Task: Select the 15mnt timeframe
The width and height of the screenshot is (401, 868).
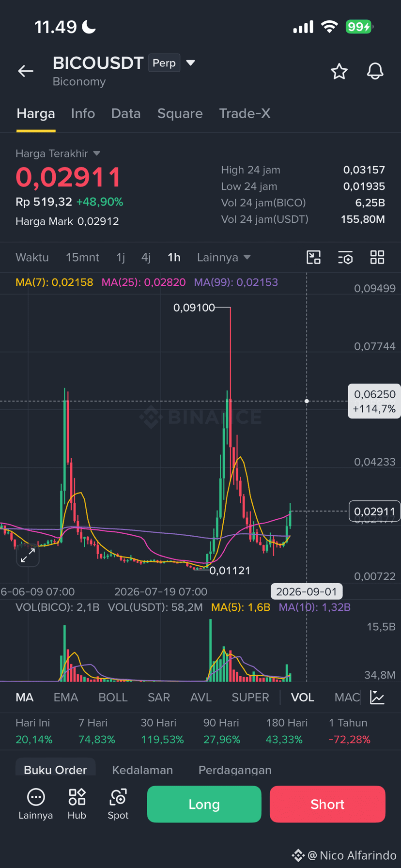Action: pos(82,257)
